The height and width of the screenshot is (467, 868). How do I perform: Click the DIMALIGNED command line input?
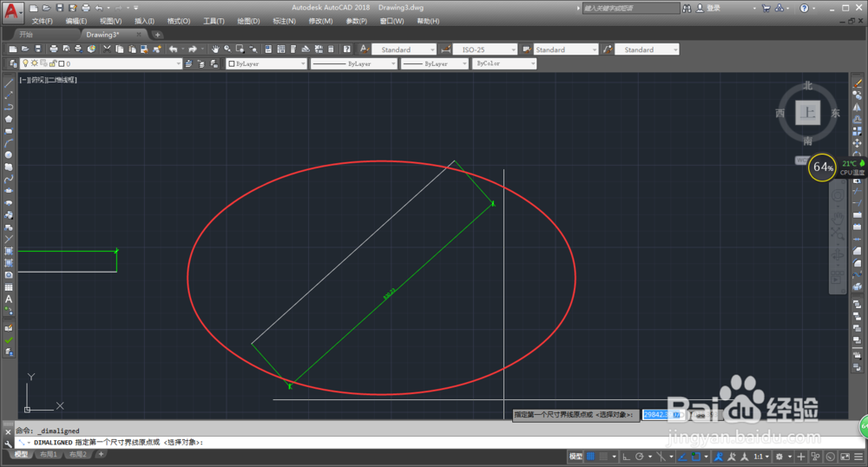tap(440, 442)
